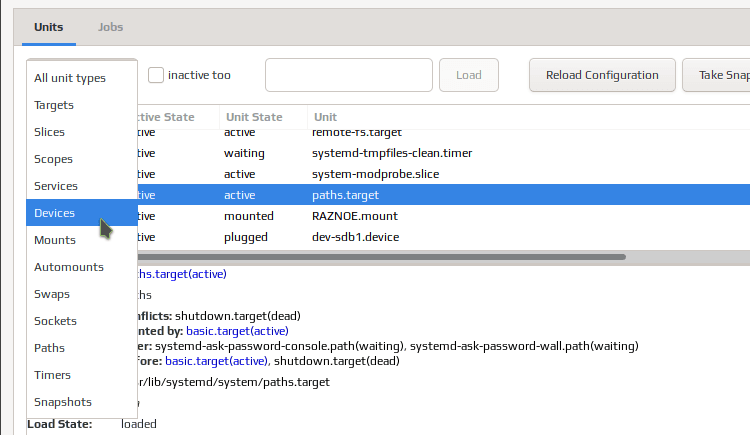Choose Scopes unit type

point(82,159)
